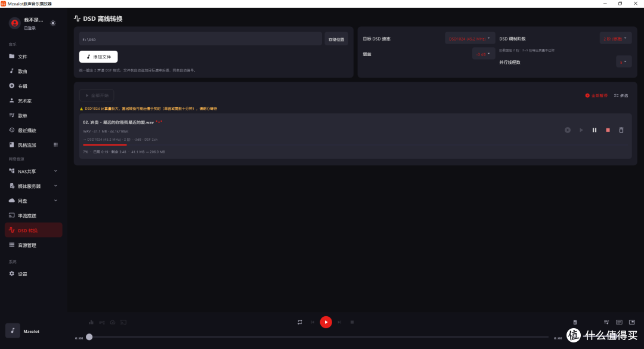Expand the 网盘 chevron

pyautogui.click(x=55, y=200)
